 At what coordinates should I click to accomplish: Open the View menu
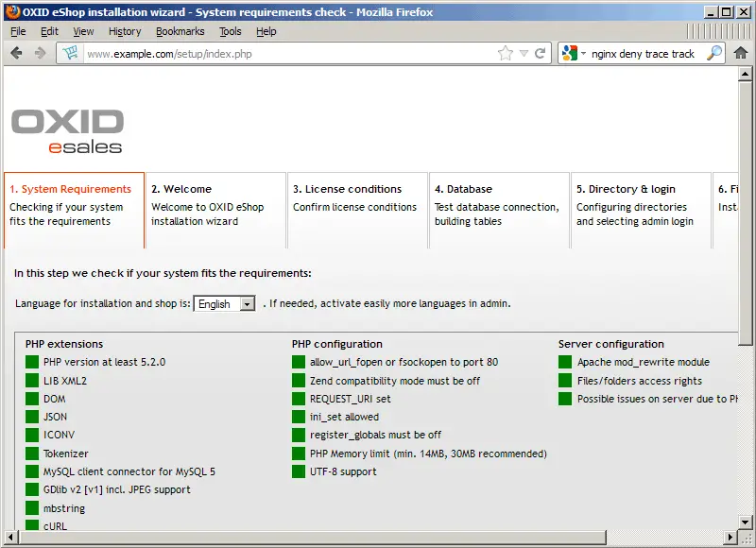83,31
